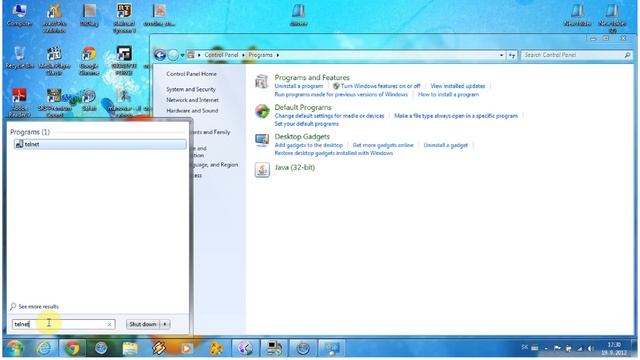Click Uninstall a program link
This screenshot has height=360, width=640.
click(299, 86)
